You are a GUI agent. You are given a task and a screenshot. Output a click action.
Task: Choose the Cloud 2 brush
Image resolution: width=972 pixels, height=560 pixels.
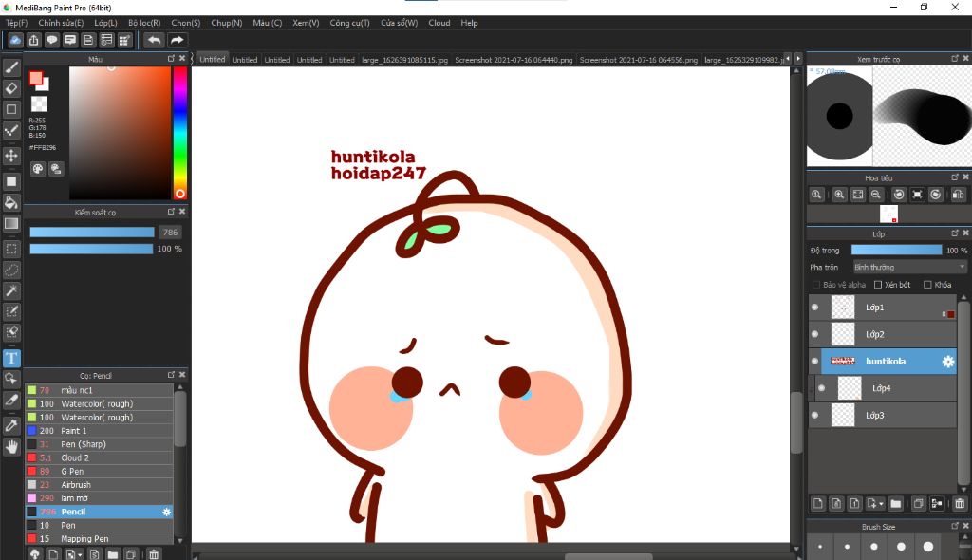99,457
